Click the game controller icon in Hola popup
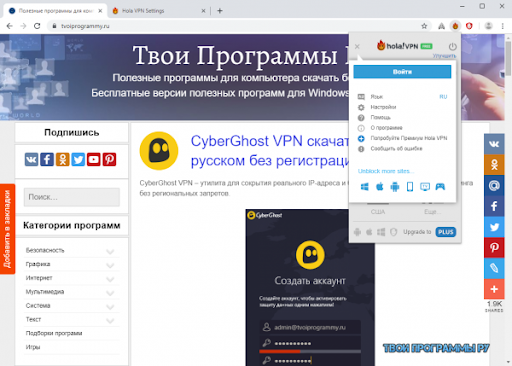This screenshot has height=366, width=512. [440, 187]
